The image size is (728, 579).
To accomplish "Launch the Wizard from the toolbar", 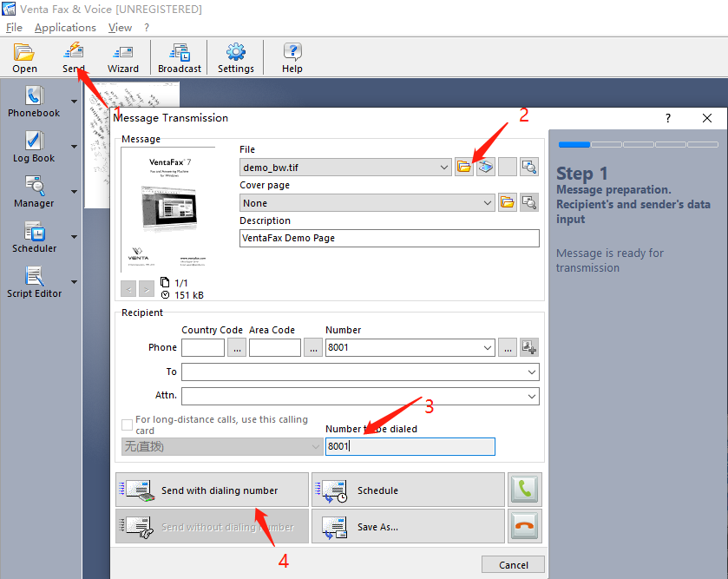I will (123, 57).
